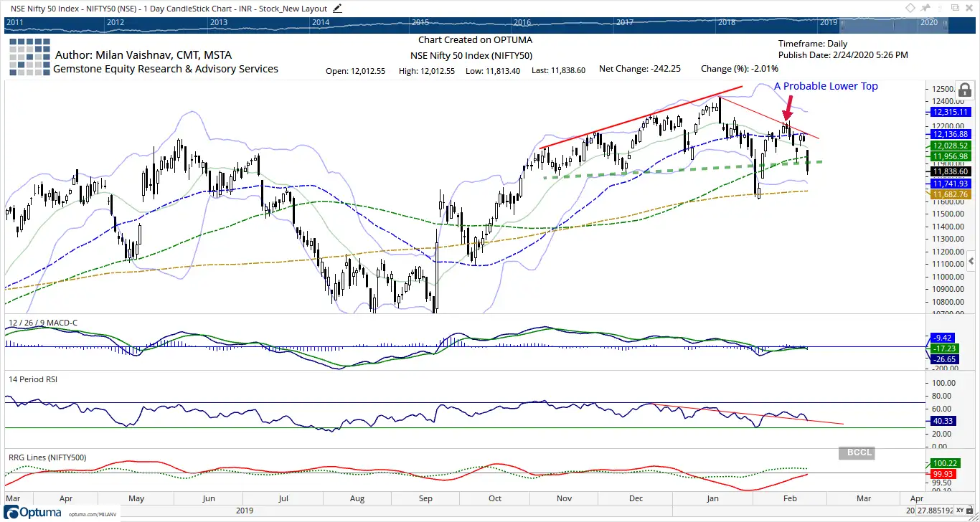Click the diamond icon in the title bar
This screenshot has height=522, width=980.
[910, 8]
